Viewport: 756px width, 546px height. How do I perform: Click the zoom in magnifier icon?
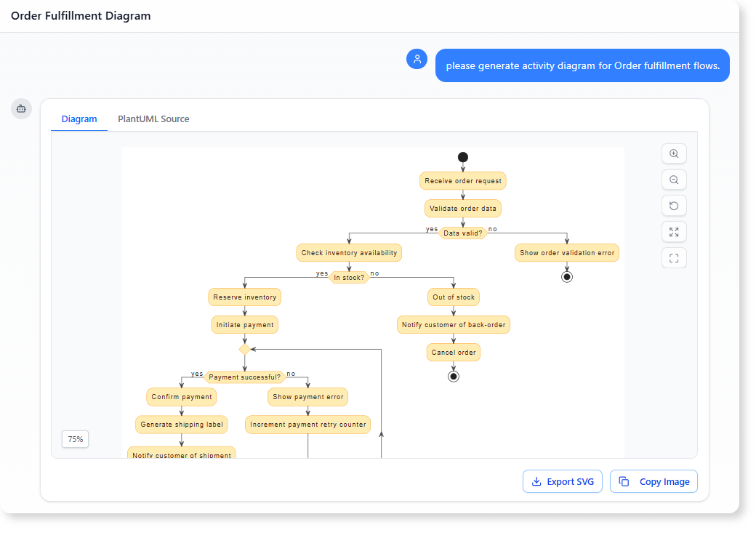674,153
